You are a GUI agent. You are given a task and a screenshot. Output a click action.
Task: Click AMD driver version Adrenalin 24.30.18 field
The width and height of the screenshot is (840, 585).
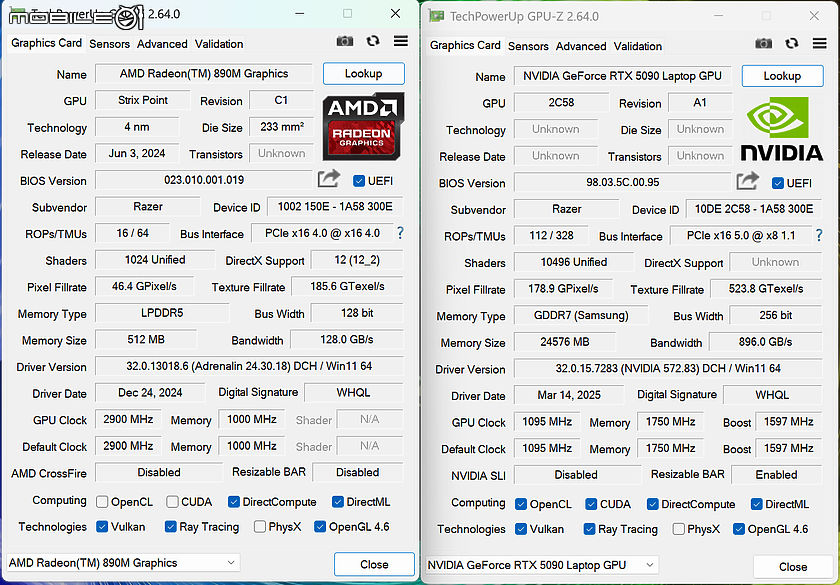pos(249,366)
